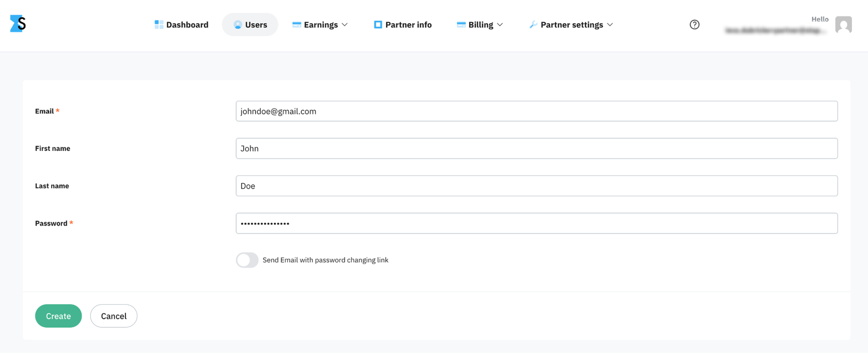Click the user avatar image
Image resolution: width=868 pixels, height=353 pixels.
[x=843, y=25]
